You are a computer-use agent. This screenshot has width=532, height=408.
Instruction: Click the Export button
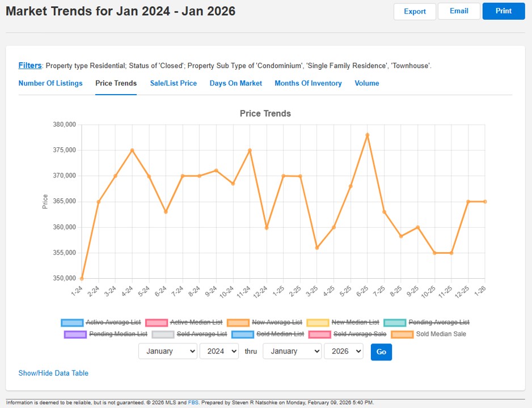[x=415, y=11]
